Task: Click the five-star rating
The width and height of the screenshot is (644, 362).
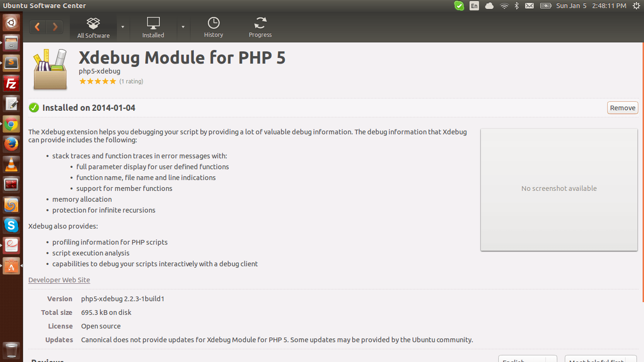Action: [98, 81]
